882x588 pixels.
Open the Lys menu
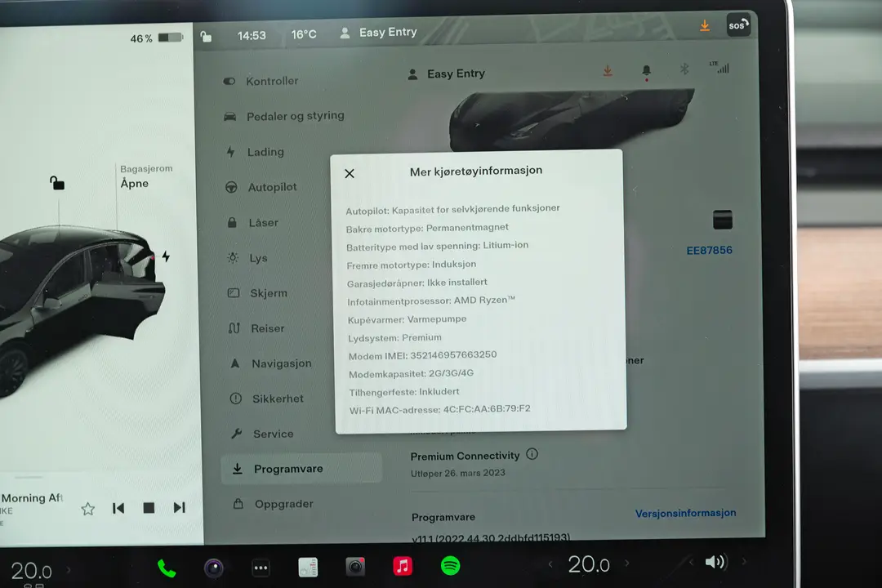[x=247, y=258]
